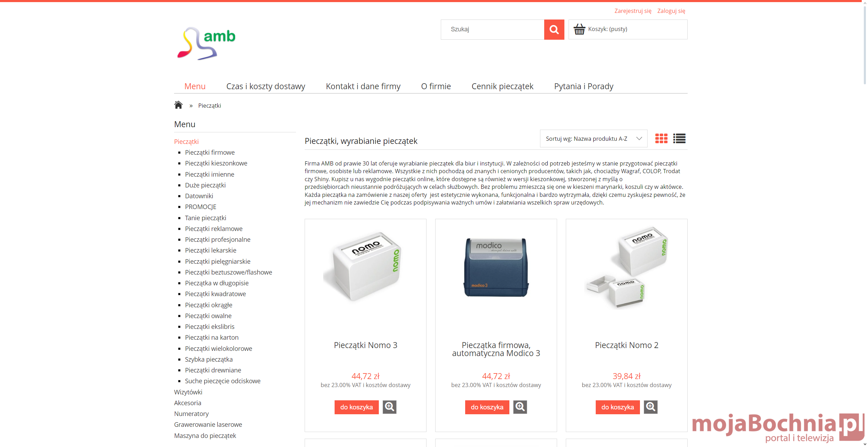Switch to grid view layout
The image size is (868, 447).
(x=661, y=139)
